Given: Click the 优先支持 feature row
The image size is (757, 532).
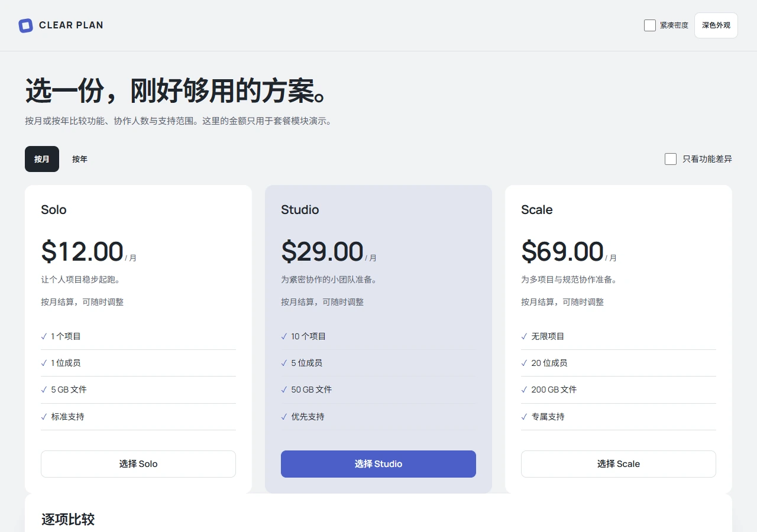Looking at the screenshot, I should click(378, 417).
